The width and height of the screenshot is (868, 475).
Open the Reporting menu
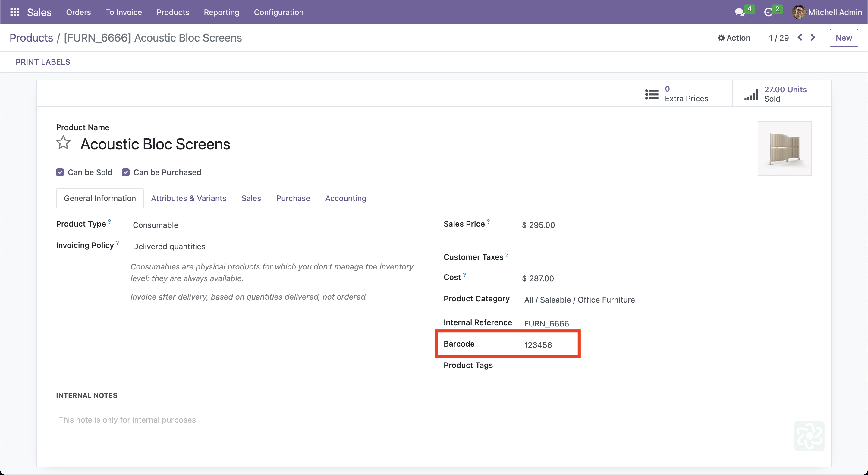tap(222, 12)
